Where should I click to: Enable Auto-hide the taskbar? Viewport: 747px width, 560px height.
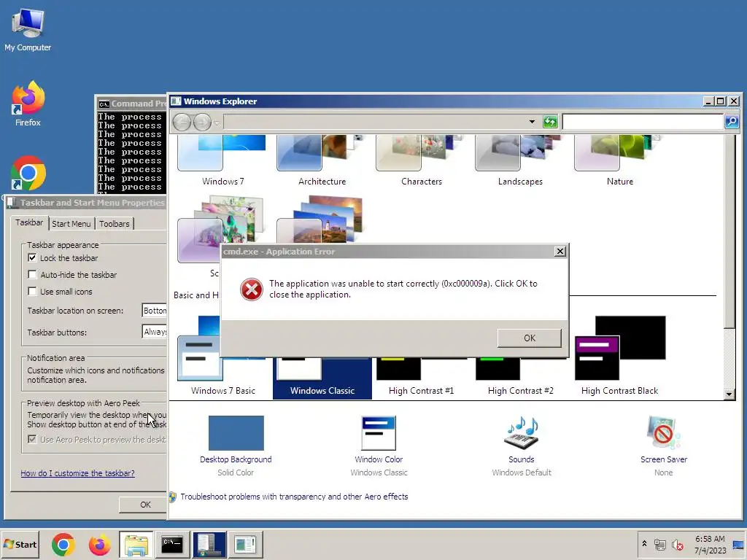click(32, 275)
